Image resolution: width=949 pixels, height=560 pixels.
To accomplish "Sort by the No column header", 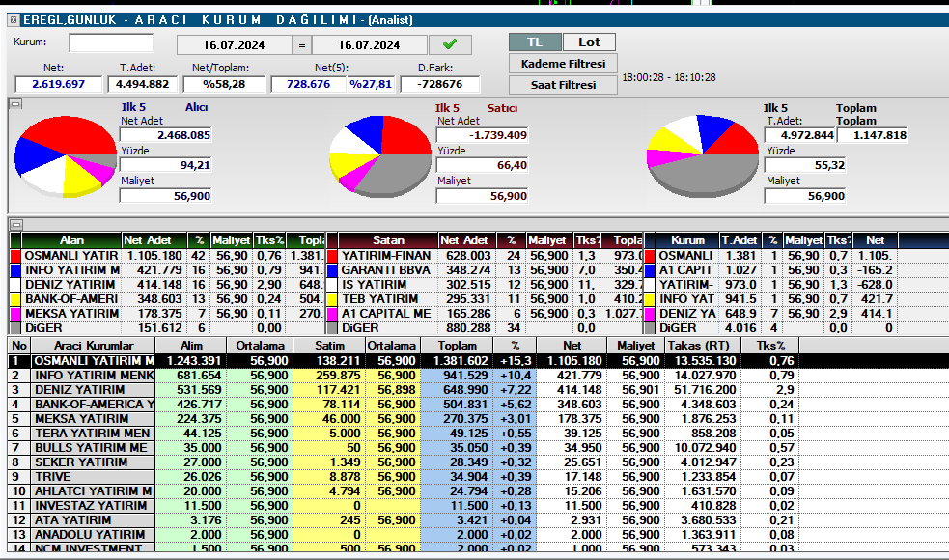I will [19, 346].
